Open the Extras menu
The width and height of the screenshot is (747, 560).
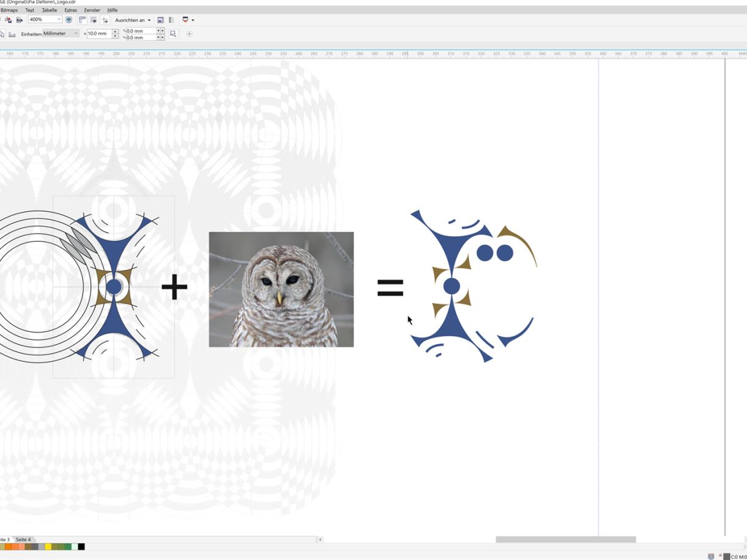pyautogui.click(x=70, y=10)
